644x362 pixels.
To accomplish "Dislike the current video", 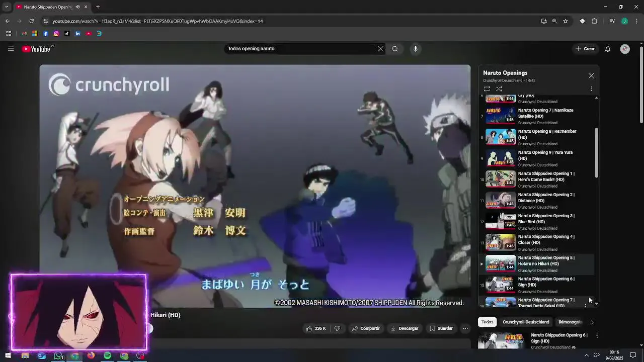I will [x=337, y=328].
